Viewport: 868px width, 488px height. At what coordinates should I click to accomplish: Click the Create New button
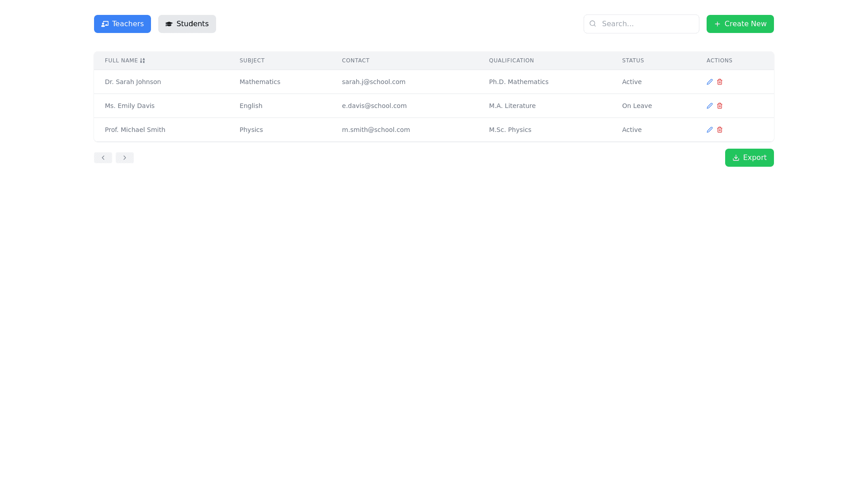tap(740, 24)
